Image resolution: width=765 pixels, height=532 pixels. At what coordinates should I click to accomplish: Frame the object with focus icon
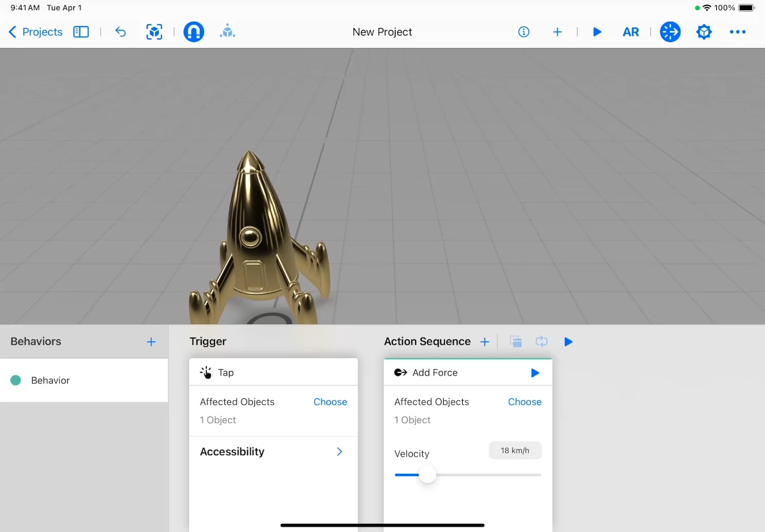tap(154, 32)
